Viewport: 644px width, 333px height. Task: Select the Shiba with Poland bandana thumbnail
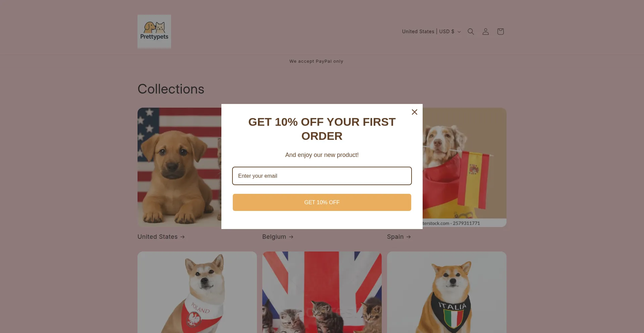pos(197,292)
